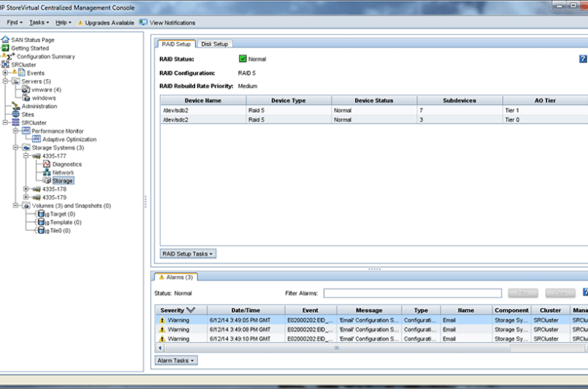The width and height of the screenshot is (588, 389).
Task: Click the Performance Monitor icon
Action: click(x=26, y=130)
